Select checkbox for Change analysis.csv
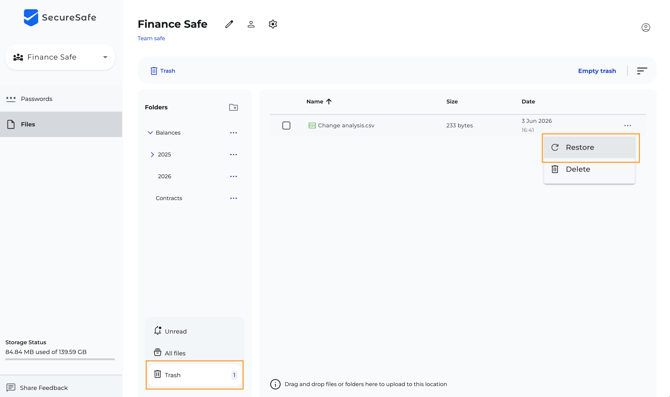670x397 pixels. tap(286, 126)
